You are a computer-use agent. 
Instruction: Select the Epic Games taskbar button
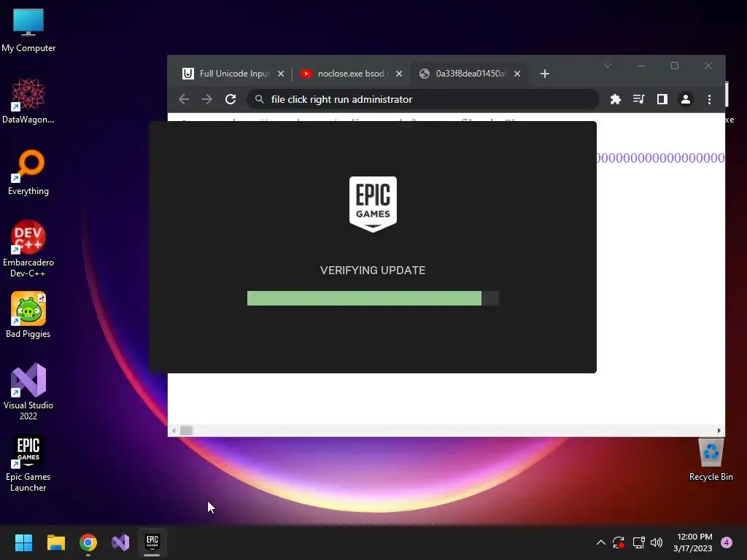point(152,542)
